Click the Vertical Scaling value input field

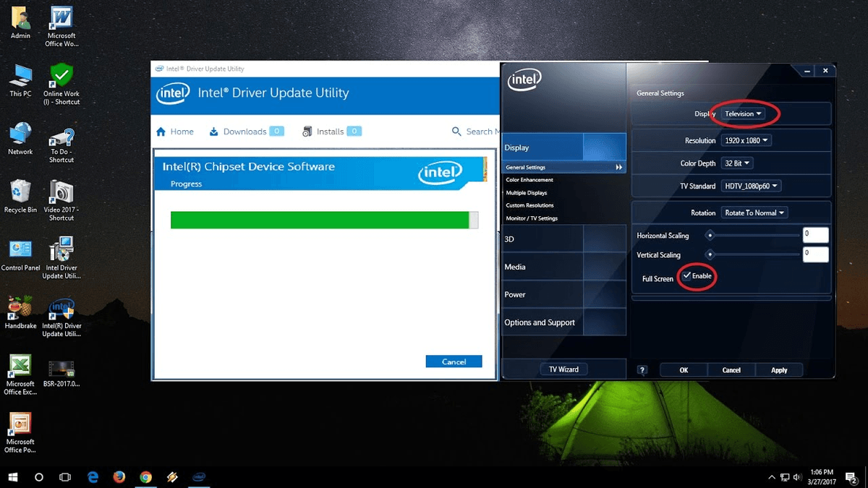(814, 254)
